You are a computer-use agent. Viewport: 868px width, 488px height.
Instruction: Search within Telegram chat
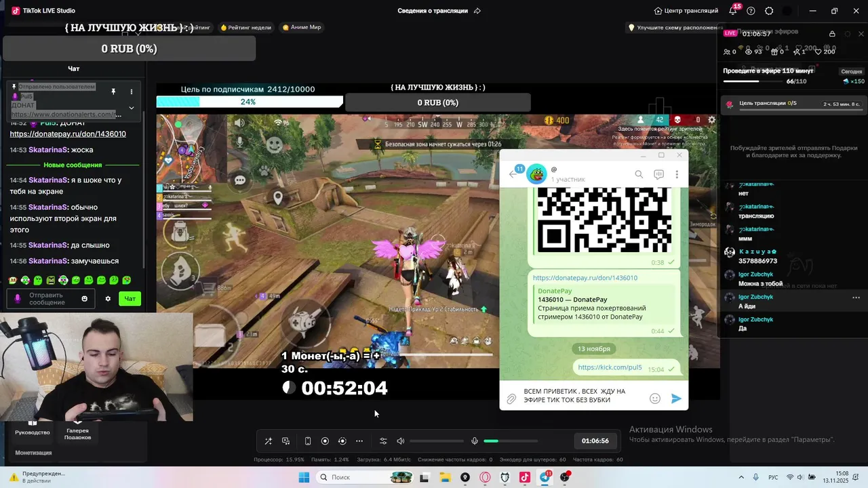click(x=639, y=174)
